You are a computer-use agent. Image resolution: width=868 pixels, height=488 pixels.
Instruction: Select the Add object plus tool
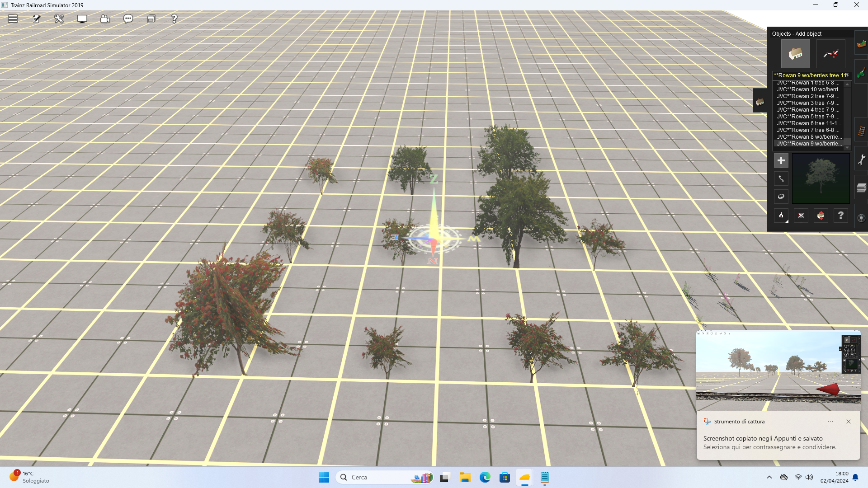pyautogui.click(x=781, y=160)
